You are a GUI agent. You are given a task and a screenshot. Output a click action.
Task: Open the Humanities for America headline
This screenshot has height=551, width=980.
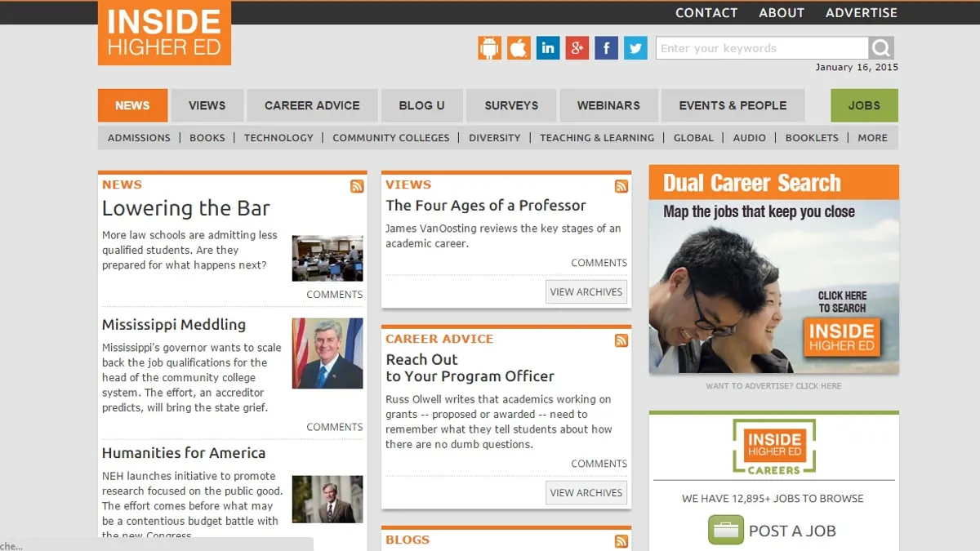184,453
